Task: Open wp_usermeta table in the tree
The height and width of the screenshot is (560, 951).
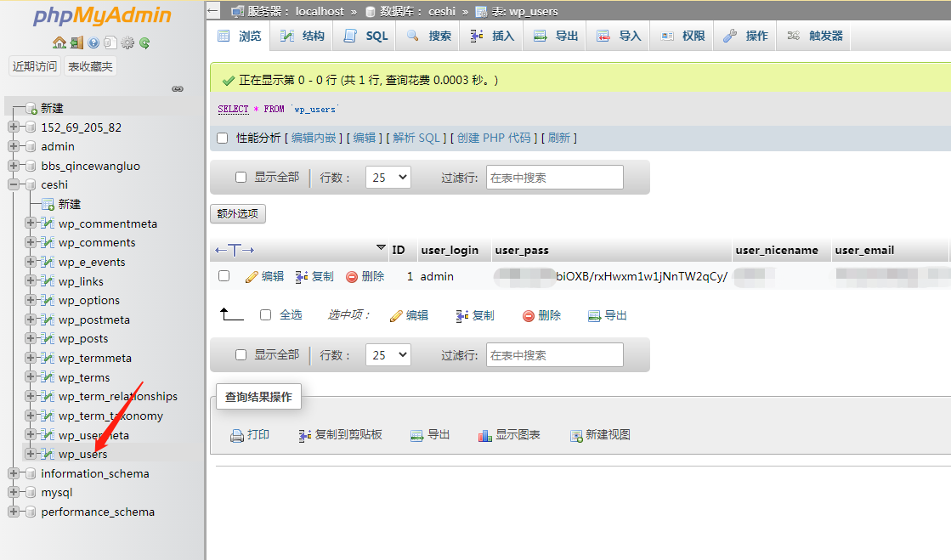Action: pos(93,435)
